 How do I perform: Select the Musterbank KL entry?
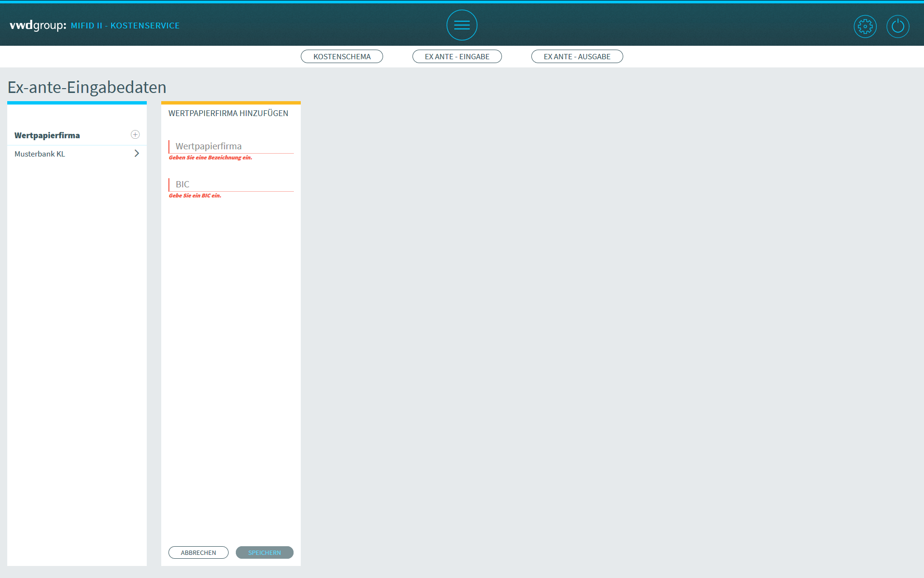click(40, 154)
